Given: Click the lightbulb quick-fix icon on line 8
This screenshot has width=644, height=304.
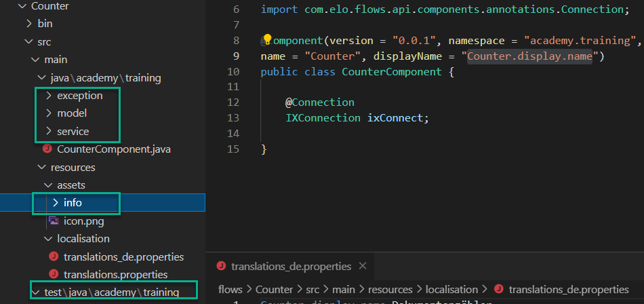Looking at the screenshot, I should [266, 40].
